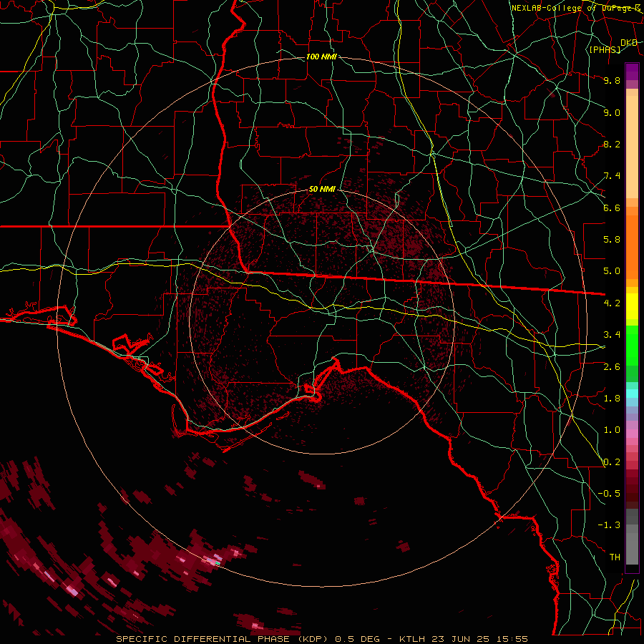Pick the cyan band of the color scale
644x644 pixels.
pyautogui.click(x=632, y=394)
